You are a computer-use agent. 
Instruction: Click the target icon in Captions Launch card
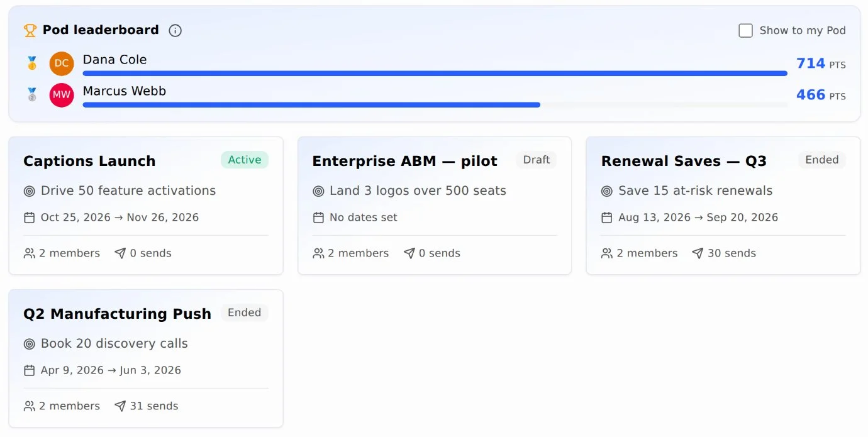(29, 191)
